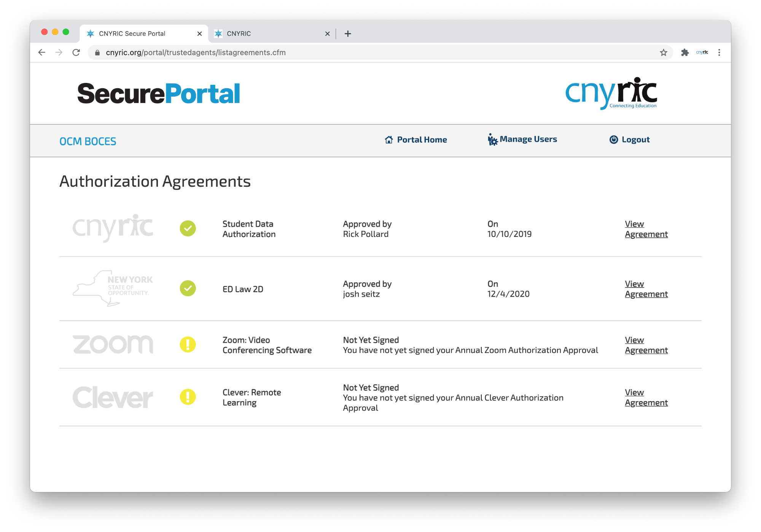761x532 pixels.
Task: Open Manage Users
Action: 522,139
